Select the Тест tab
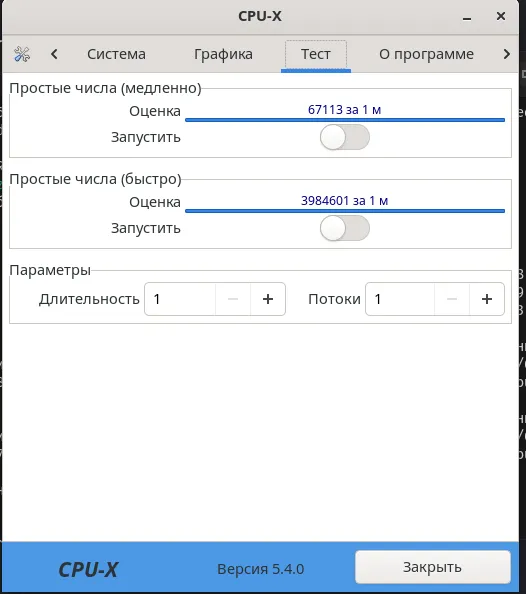526x594 pixels. (x=316, y=54)
